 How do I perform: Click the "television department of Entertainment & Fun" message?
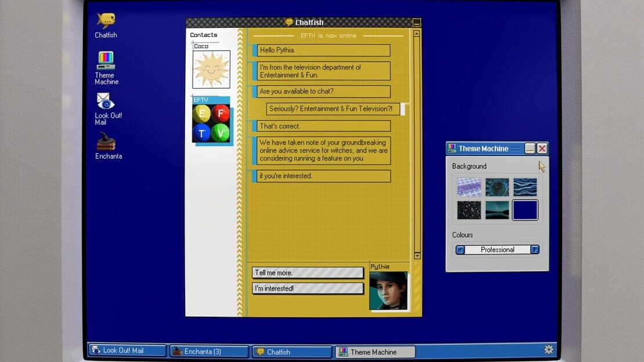click(x=323, y=71)
